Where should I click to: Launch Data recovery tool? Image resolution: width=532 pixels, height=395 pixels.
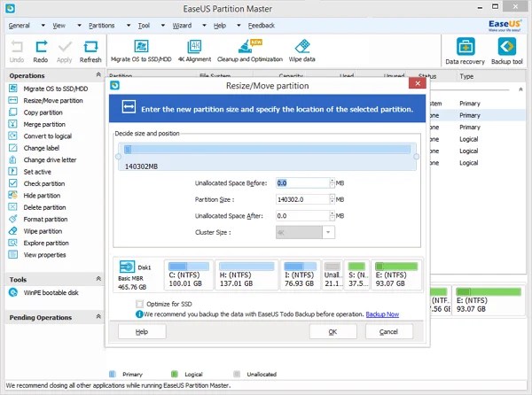pyautogui.click(x=465, y=50)
